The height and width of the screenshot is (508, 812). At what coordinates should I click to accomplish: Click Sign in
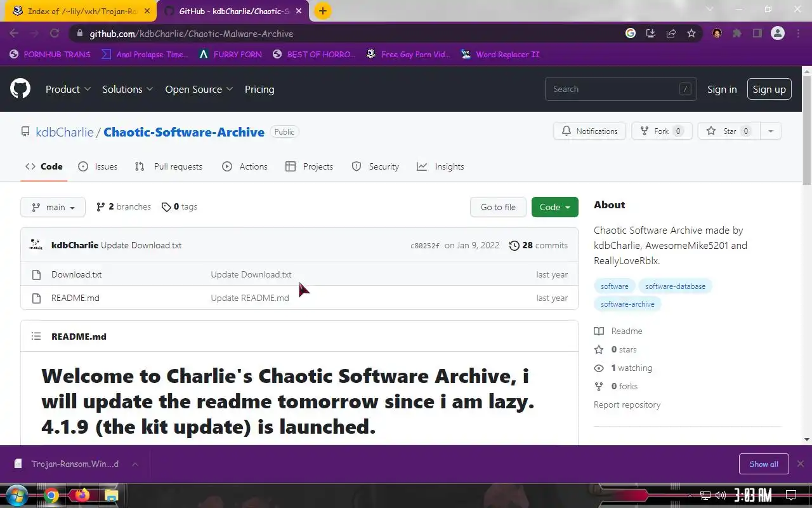tap(722, 90)
